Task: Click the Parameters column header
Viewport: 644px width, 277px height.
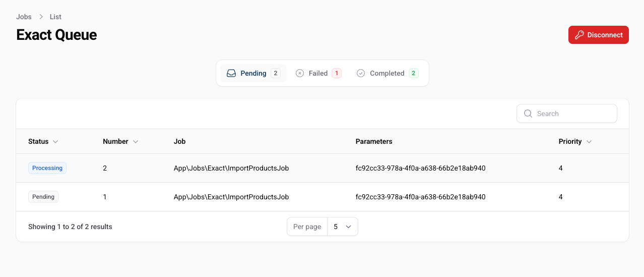Action: coord(374,141)
